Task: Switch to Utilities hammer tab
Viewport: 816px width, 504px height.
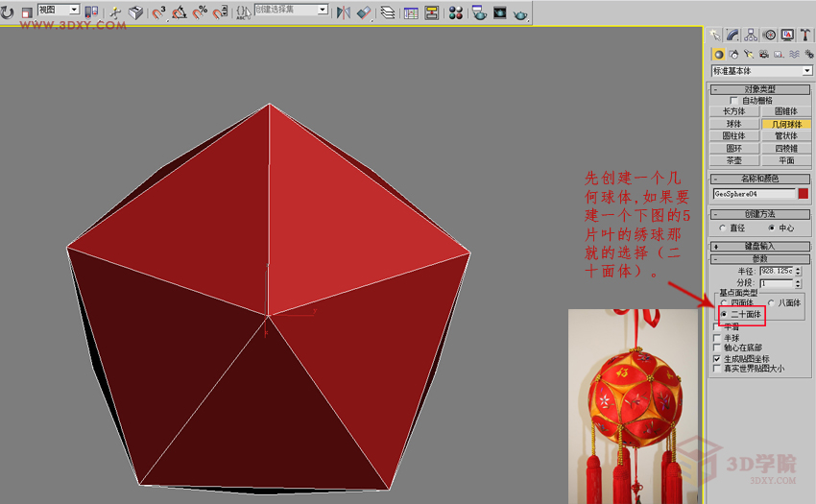Action: click(x=805, y=36)
